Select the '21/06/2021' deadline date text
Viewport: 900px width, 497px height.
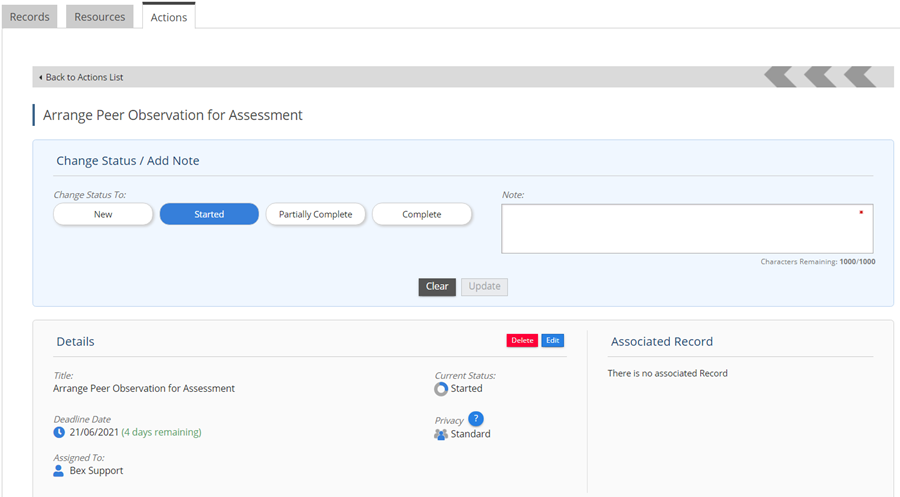[x=94, y=432]
